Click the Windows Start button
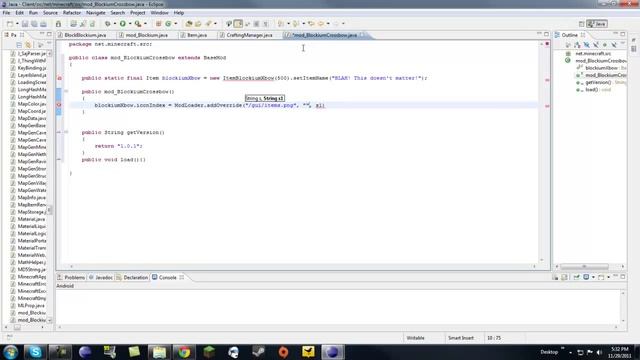The height and width of the screenshot is (360, 640). tap(10, 352)
